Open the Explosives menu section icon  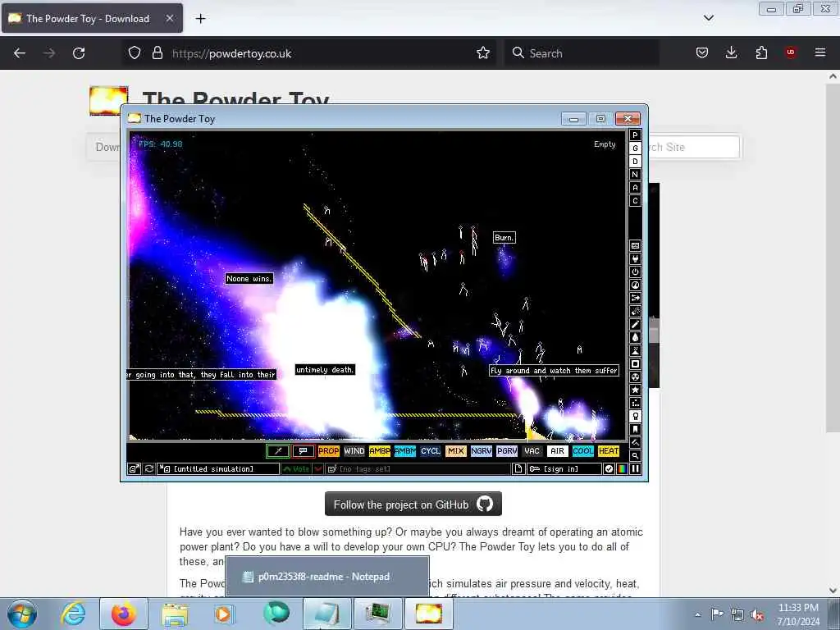pos(635,311)
